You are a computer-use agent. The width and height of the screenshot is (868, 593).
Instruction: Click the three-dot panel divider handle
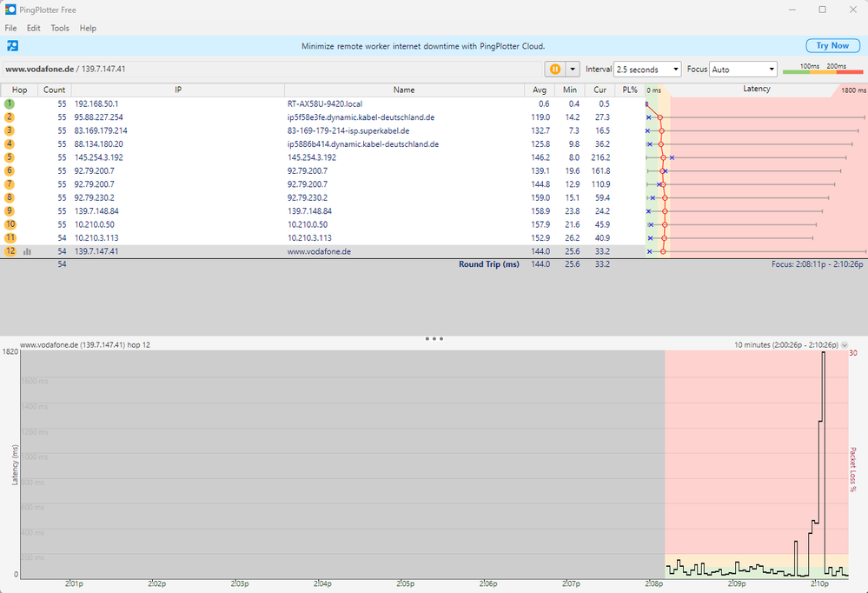click(434, 339)
